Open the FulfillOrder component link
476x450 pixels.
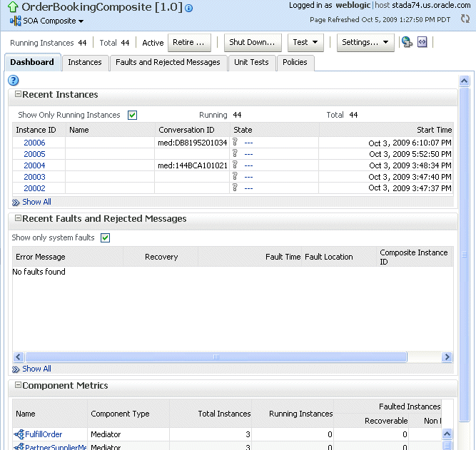(x=44, y=434)
